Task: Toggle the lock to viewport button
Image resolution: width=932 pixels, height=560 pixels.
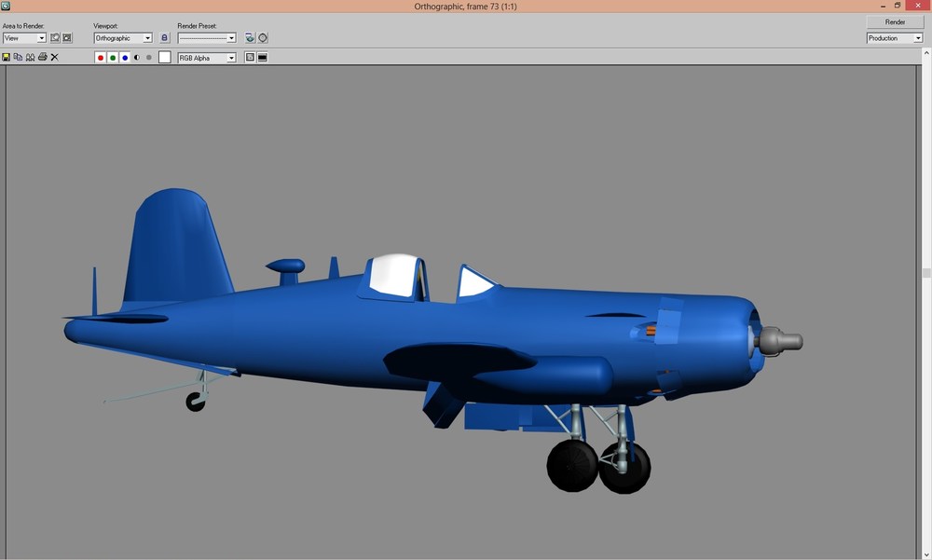Action: pos(165,37)
